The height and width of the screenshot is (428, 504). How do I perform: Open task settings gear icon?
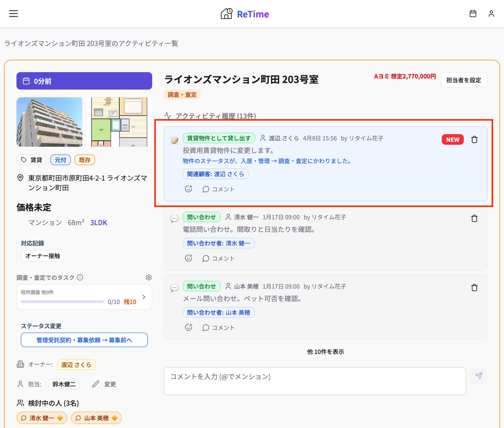[x=149, y=277]
